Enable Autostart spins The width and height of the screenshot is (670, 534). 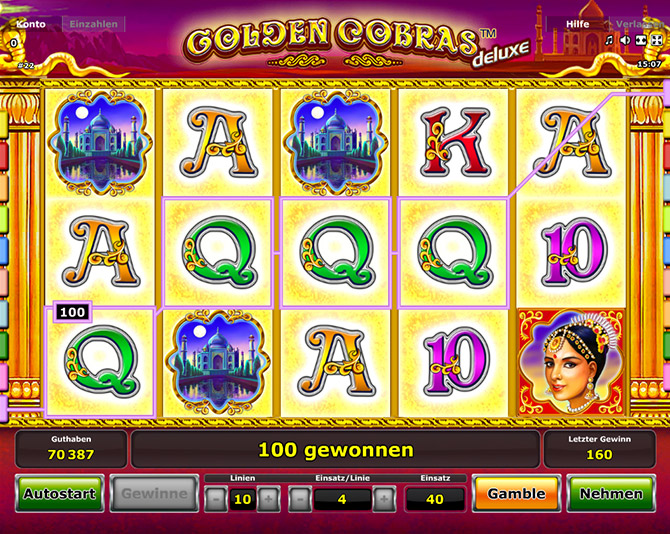coord(59,493)
